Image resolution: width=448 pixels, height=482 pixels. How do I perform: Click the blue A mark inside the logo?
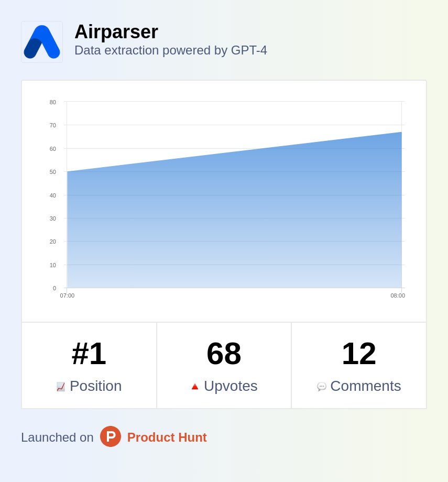42,41
